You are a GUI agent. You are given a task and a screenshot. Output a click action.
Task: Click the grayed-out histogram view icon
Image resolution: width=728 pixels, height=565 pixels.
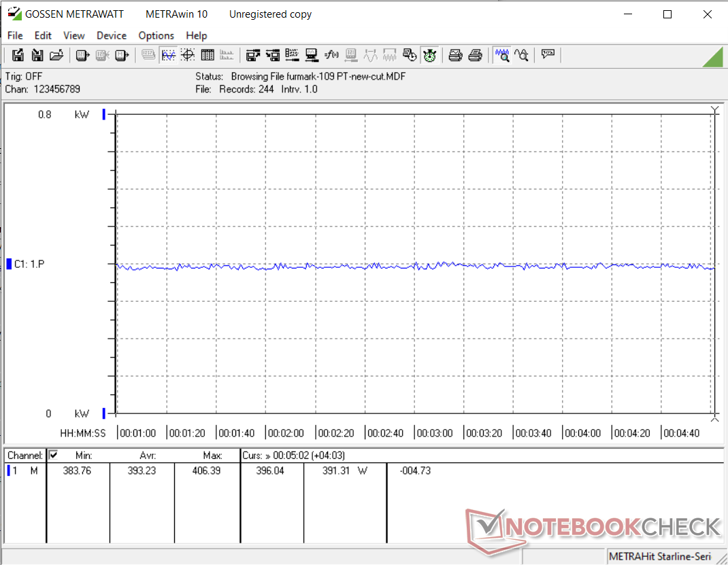tap(227, 55)
